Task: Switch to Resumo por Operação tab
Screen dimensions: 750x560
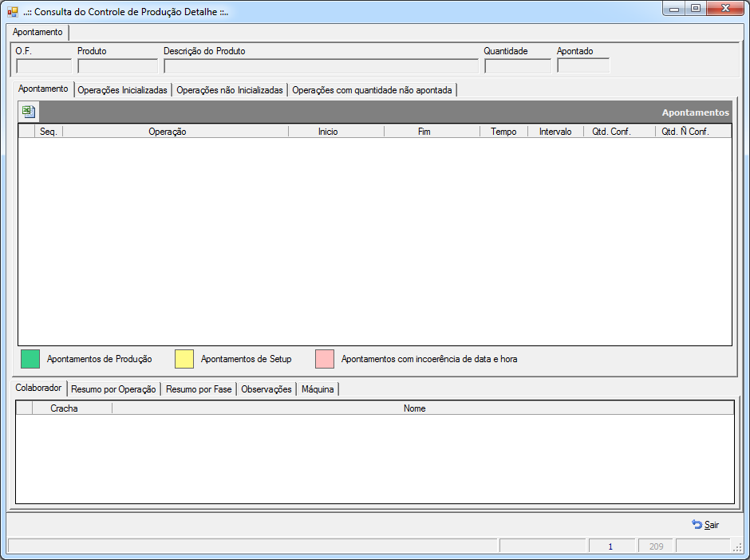Action: (x=113, y=389)
